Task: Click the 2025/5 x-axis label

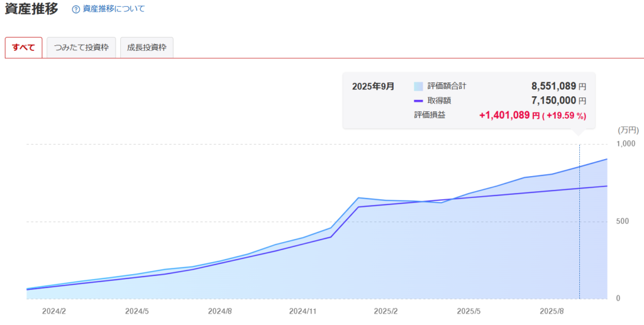Action: [469, 311]
